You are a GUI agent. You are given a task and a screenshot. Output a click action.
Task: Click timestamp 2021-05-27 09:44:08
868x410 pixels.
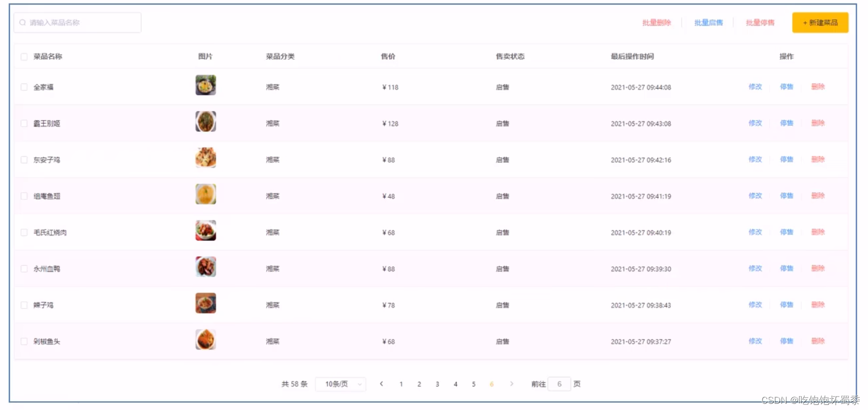pyautogui.click(x=641, y=88)
